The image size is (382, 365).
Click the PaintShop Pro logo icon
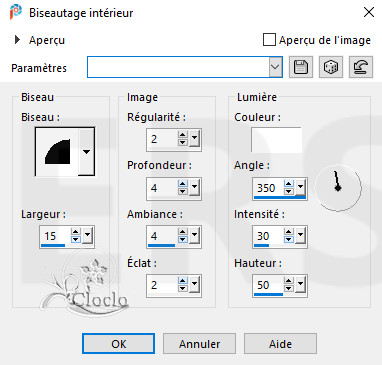16,12
